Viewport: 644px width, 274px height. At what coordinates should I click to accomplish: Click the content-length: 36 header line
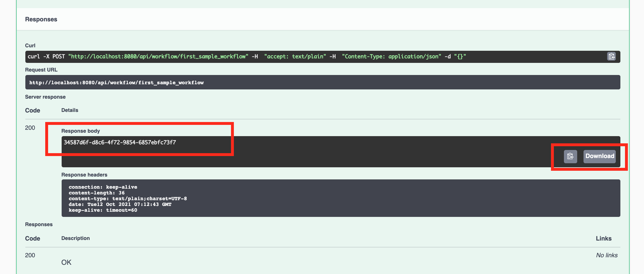point(96,193)
